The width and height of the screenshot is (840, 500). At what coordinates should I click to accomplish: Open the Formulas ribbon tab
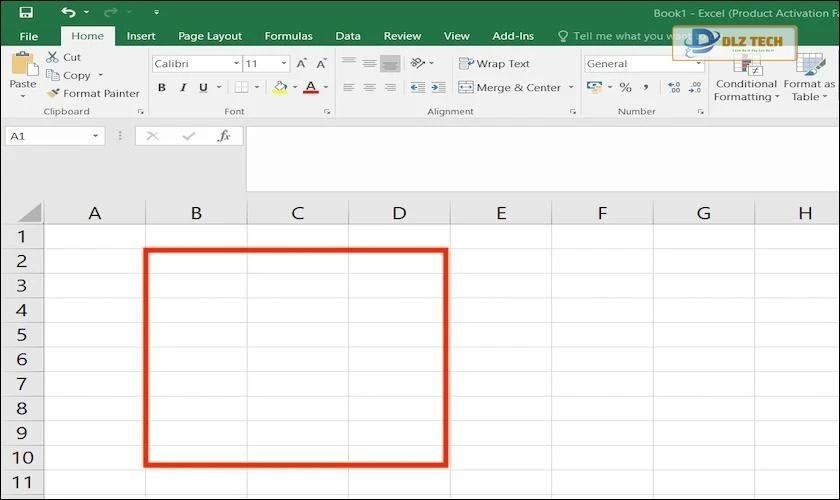[x=288, y=36]
